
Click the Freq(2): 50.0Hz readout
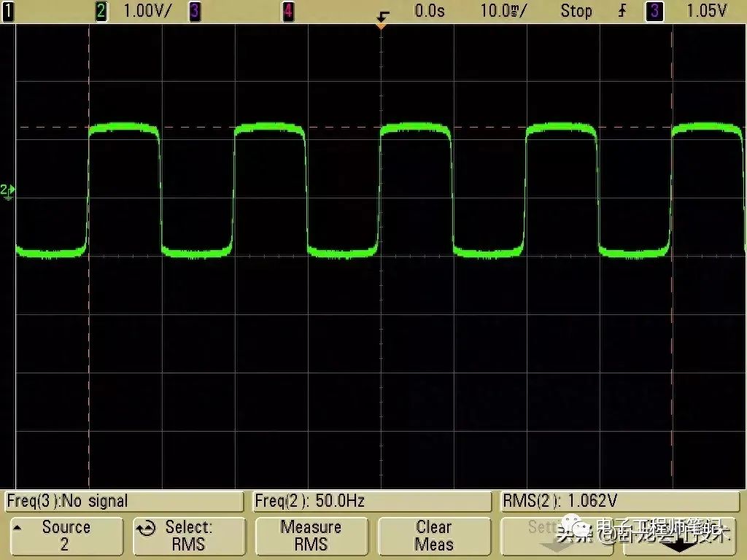click(x=371, y=501)
